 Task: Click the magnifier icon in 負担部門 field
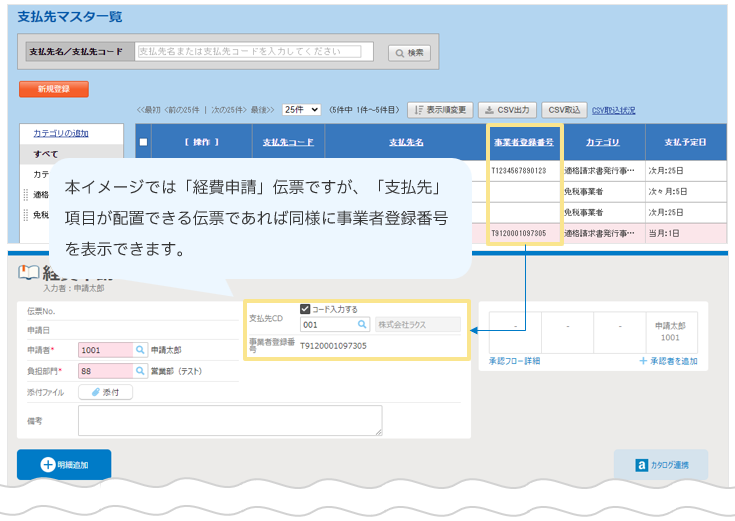point(138,370)
